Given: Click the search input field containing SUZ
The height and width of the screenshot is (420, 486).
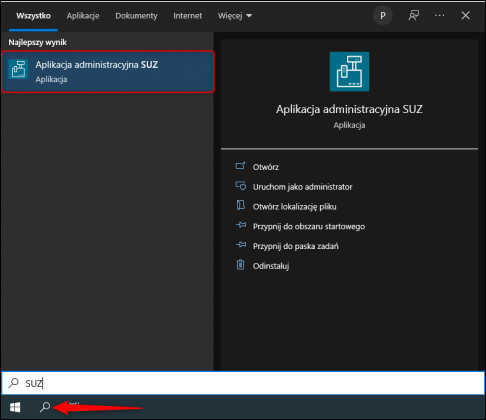Looking at the screenshot, I should (243, 383).
